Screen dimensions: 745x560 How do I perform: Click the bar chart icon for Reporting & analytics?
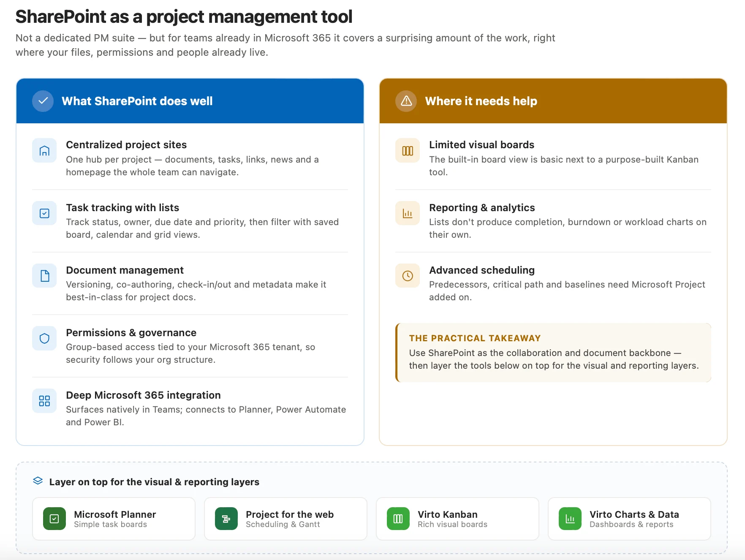408,213
